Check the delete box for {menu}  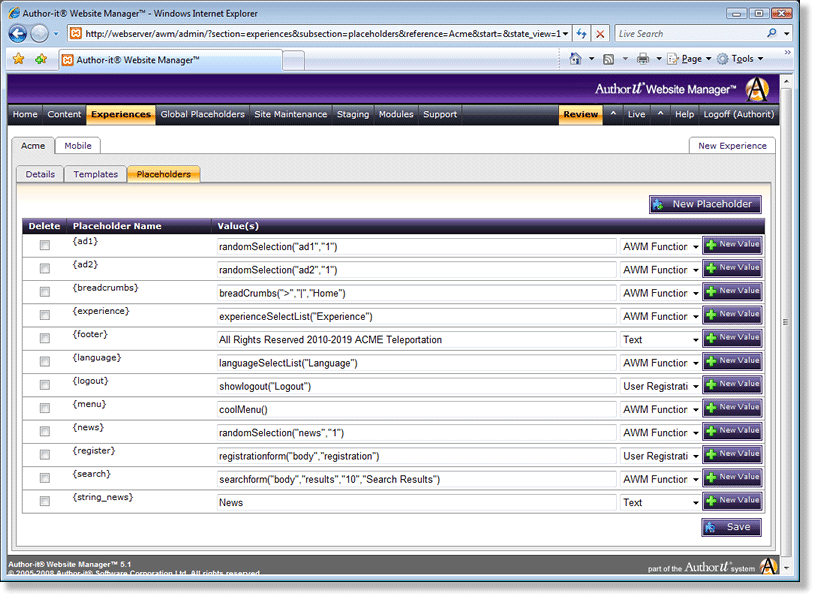tap(45, 408)
